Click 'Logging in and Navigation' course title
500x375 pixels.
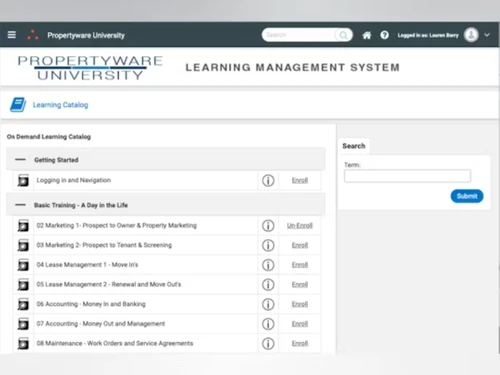tap(74, 180)
